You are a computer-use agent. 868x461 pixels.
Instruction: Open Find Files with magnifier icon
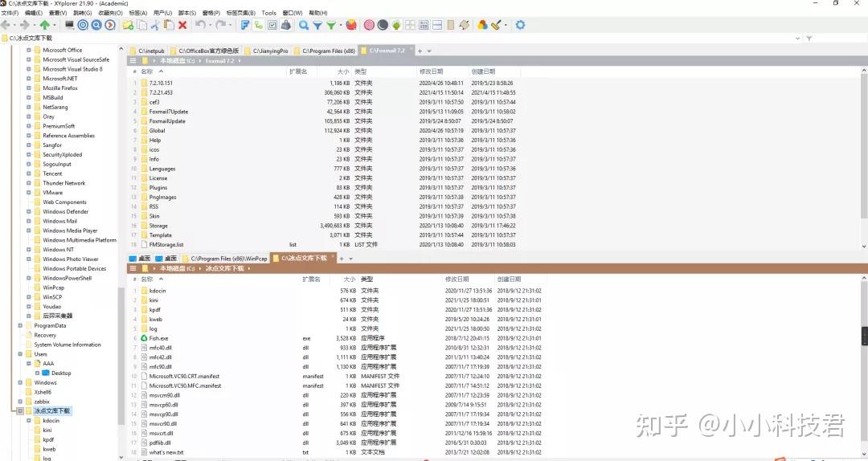pos(303,25)
